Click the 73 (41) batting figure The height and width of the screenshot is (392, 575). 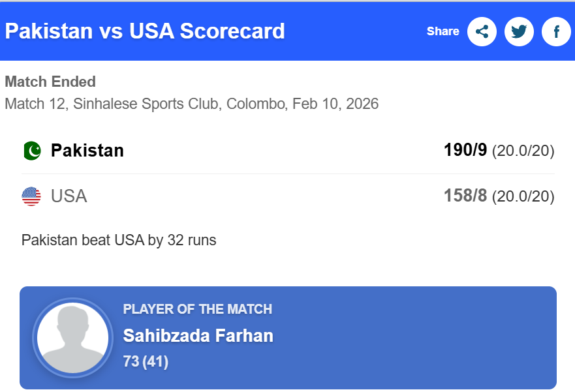point(146,361)
